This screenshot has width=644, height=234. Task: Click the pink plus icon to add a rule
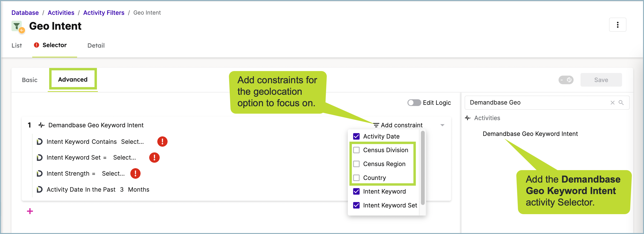pos(30,211)
